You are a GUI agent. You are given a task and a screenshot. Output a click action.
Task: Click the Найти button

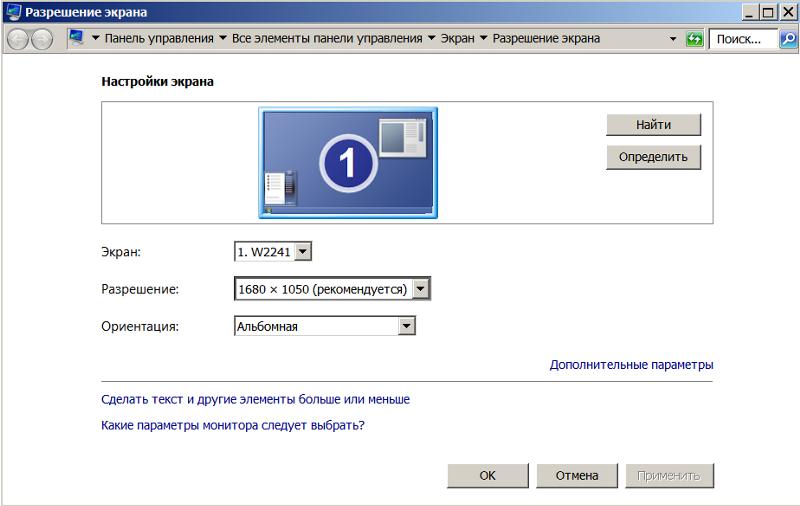[653, 124]
